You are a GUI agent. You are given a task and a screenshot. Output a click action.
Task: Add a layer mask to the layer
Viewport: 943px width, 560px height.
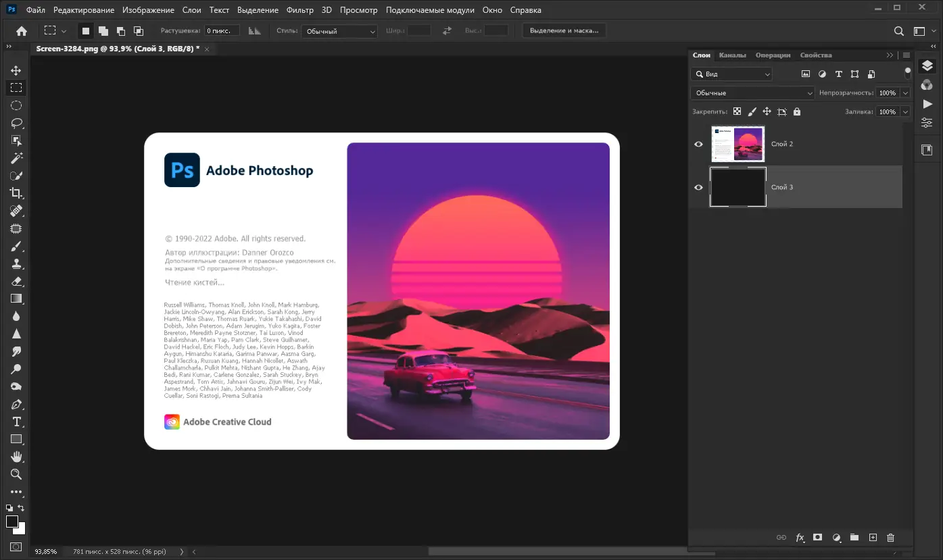pyautogui.click(x=818, y=538)
